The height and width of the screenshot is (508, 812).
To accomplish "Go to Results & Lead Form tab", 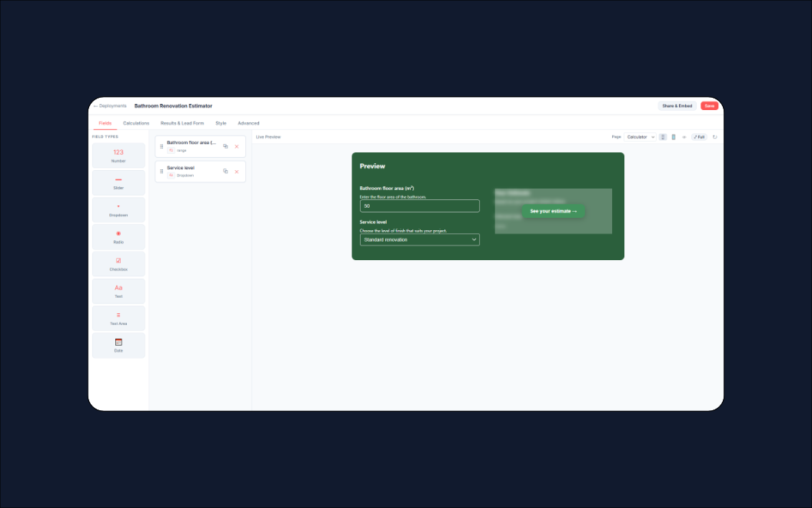I will coord(182,123).
